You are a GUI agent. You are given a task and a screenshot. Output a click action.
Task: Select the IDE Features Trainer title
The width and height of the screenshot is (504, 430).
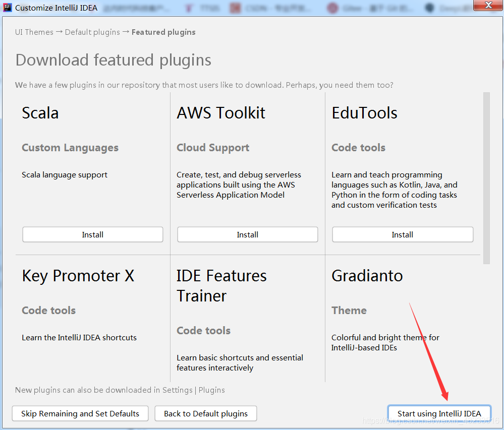(221, 286)
